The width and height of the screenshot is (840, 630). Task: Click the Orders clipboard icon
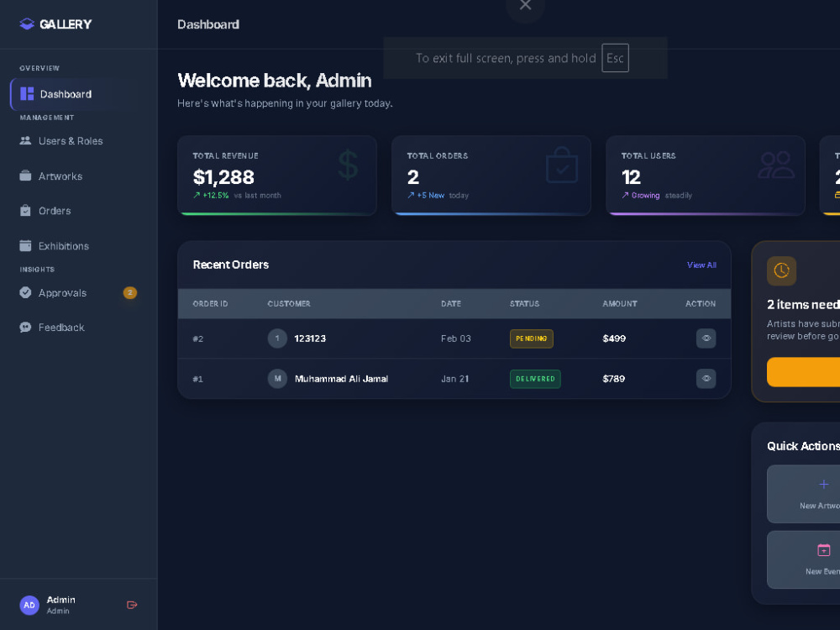pos(25,211)
